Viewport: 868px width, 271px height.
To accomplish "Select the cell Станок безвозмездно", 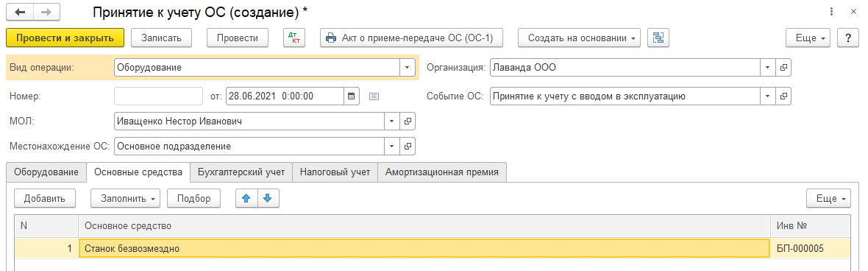I will pyautogui.click(x=424, y=249).
